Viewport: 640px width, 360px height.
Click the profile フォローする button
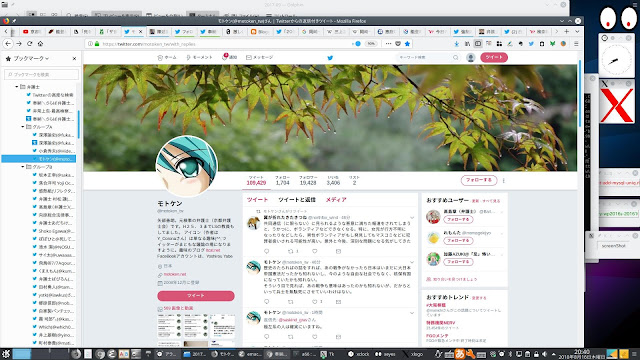[x=479, y=180]
